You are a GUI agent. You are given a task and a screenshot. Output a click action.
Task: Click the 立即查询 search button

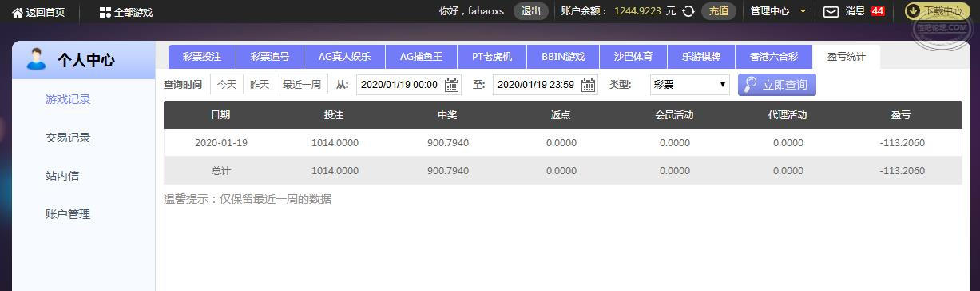pyautogui.click(x=777, y=85)
